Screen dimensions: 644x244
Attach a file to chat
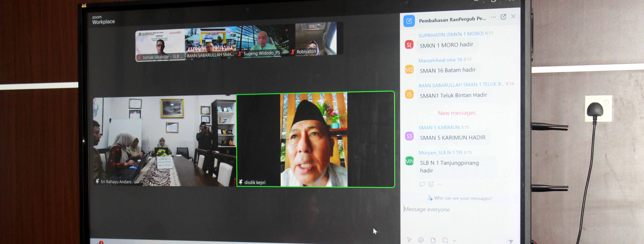coord(433,240)
